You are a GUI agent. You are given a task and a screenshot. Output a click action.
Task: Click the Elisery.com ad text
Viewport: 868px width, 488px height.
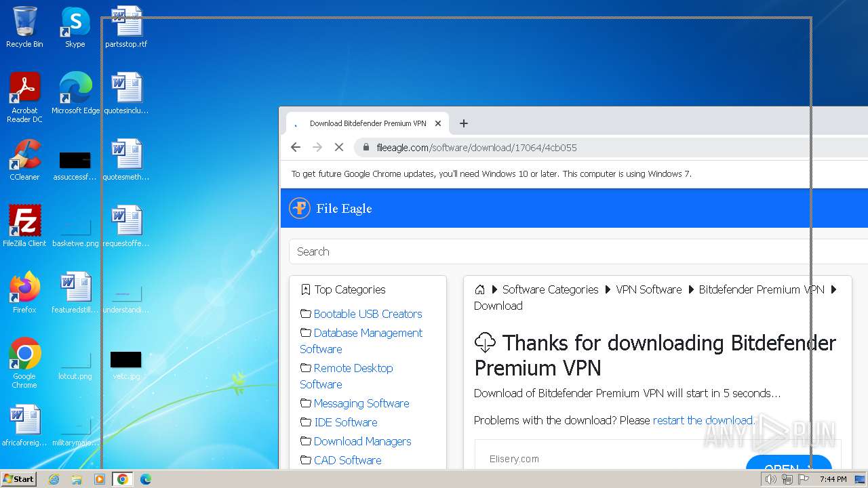tap(514, 459)
